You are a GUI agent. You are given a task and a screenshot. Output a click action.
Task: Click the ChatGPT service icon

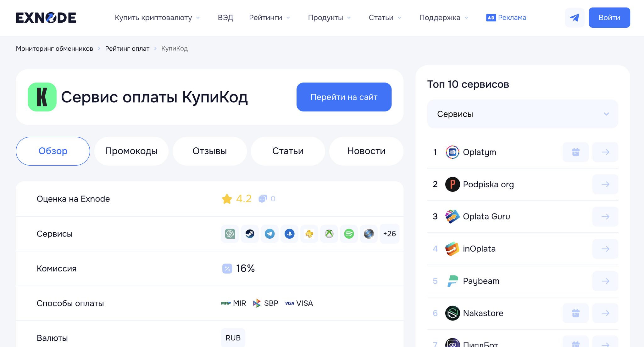tap(230, 234)
